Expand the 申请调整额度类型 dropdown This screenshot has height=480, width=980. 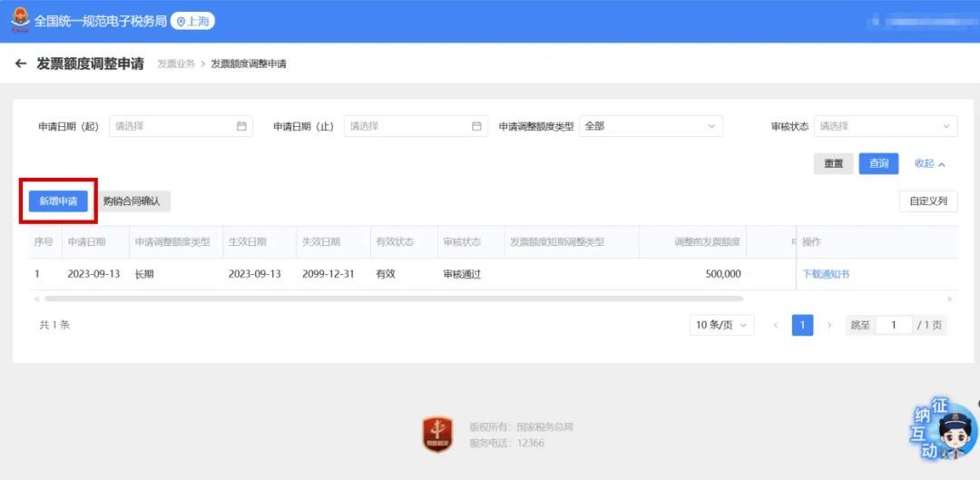651,126
